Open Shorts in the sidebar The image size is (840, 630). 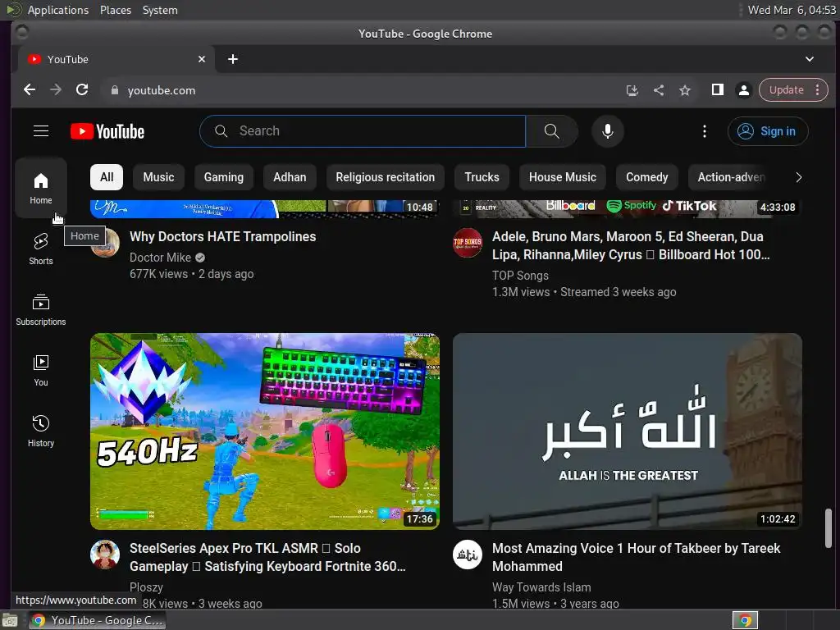[x=41, y=249]
